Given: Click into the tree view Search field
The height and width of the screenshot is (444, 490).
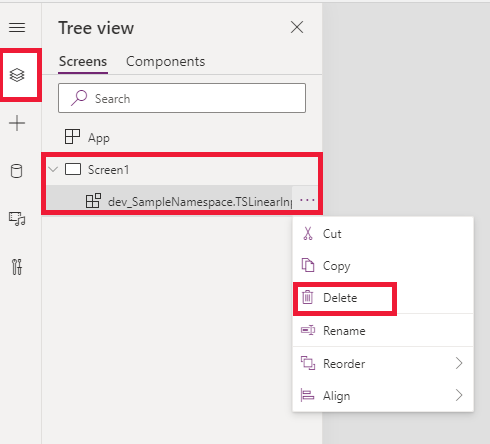Looking at the screenshot, I should 182,98.
